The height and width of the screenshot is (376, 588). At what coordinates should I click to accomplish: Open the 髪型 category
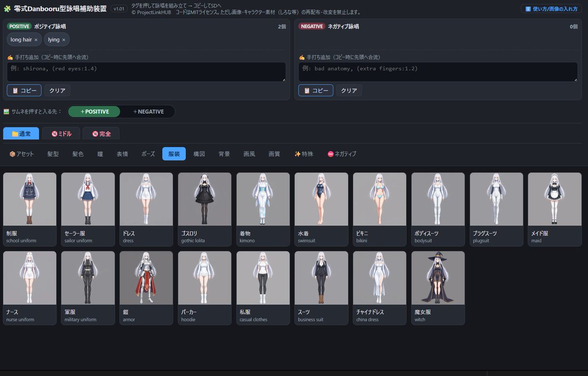53,154
